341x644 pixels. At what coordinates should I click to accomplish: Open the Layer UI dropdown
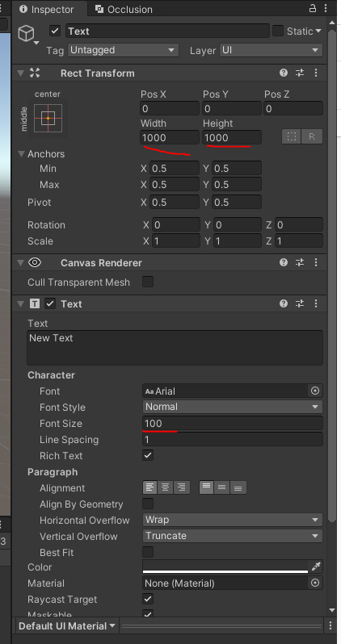pos(271,50)
